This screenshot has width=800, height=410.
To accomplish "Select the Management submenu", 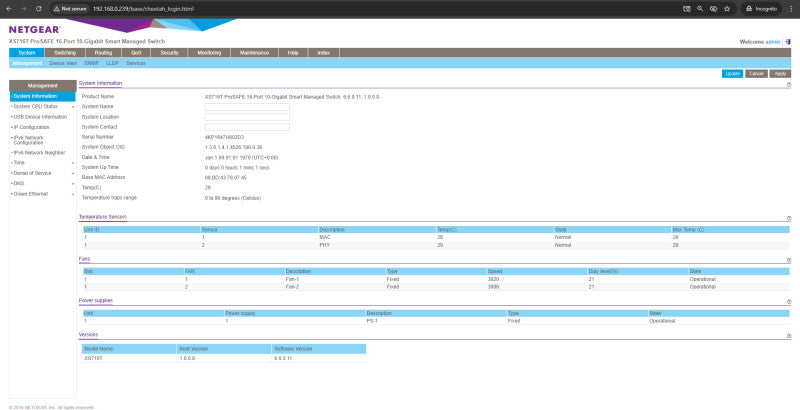I will (28, 63).
